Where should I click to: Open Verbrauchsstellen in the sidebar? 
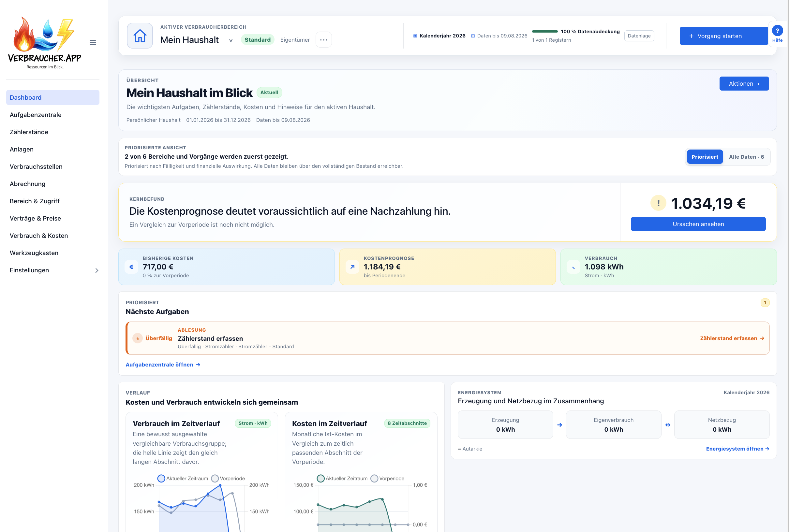tap(52, 166)
